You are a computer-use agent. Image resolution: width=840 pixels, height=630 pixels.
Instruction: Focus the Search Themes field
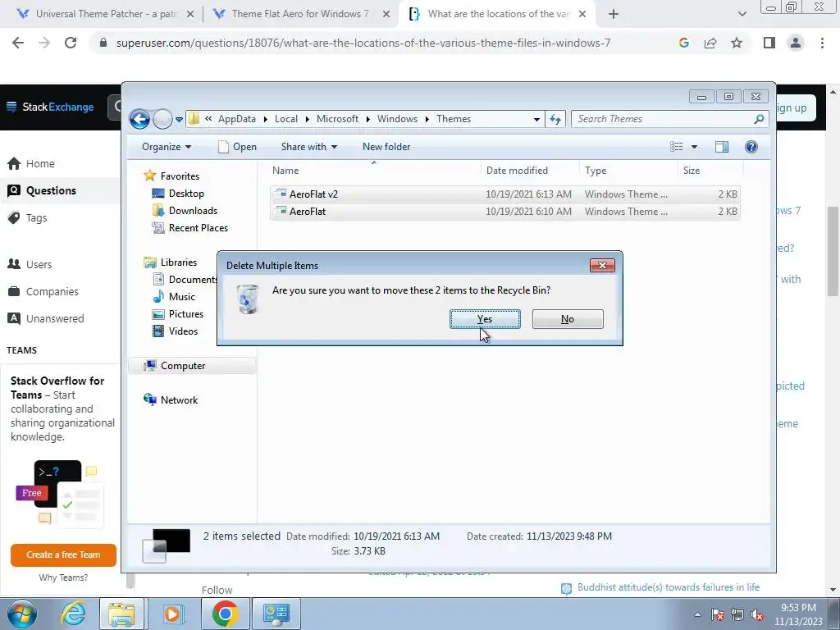[x=669, y=119]
